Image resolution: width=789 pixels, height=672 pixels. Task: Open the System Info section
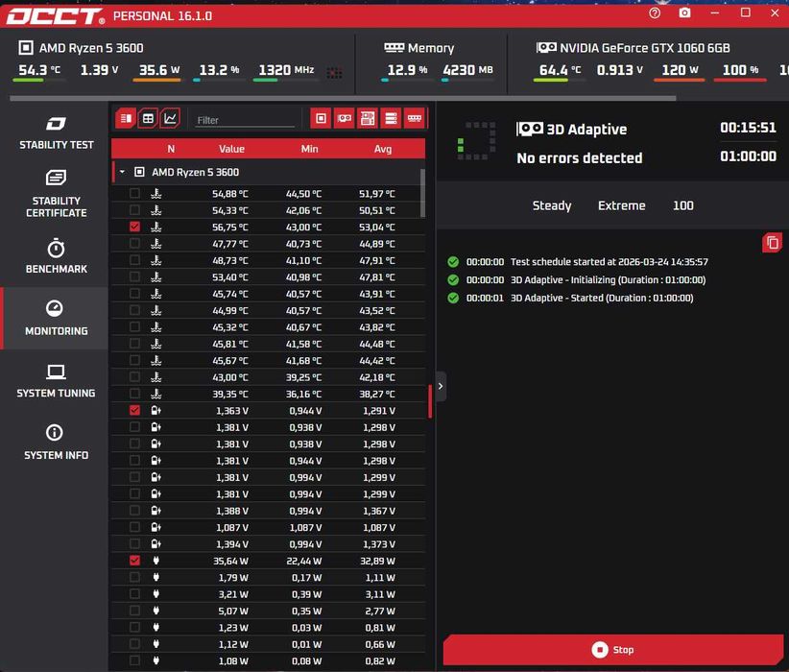[x=56, y=442]
